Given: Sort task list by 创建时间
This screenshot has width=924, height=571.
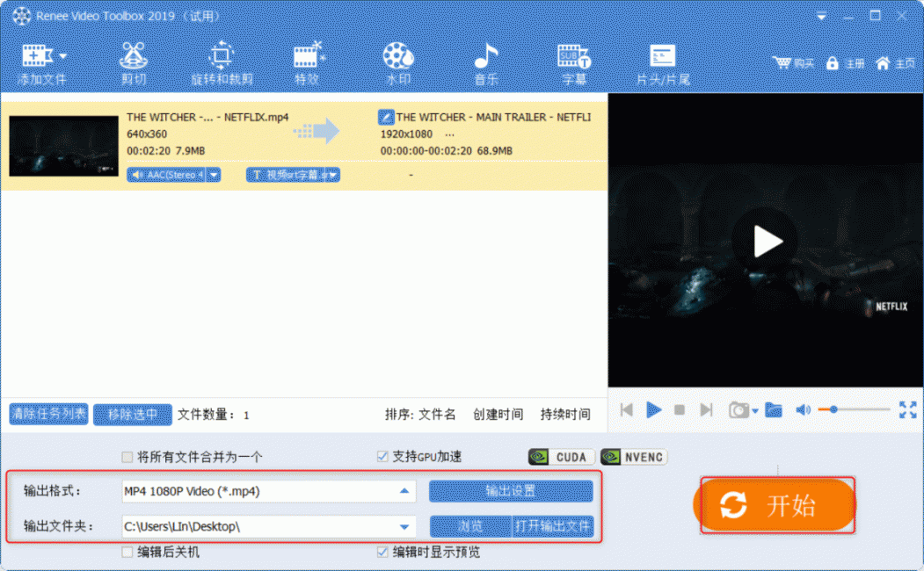Looking at the screenshot, I should pyautogui.click(x=498, y=415).
